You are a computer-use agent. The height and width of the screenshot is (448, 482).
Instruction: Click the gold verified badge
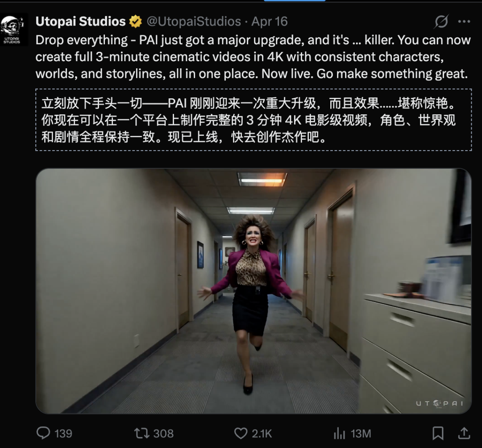click(x=135, y=21)
